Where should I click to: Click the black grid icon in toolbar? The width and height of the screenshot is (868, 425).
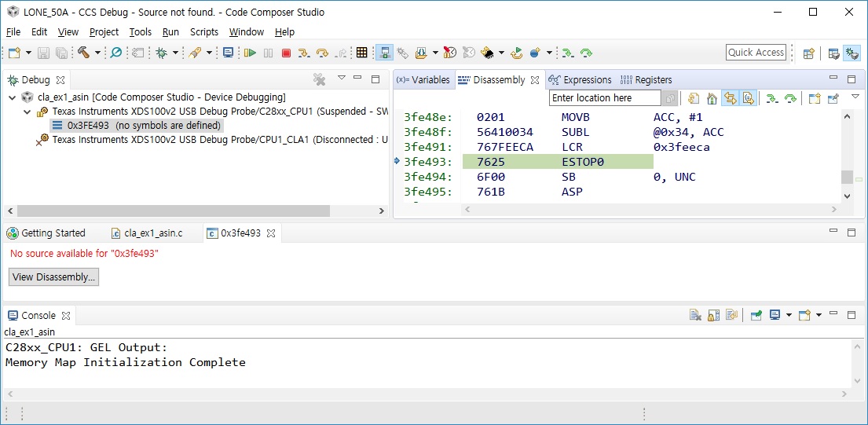coord(361,53)
